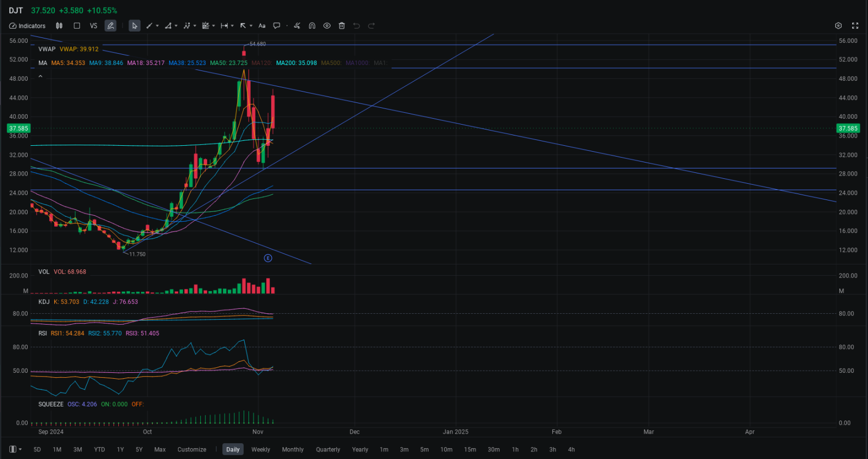Select the 5D range
Image resolution: width=868 pixels, height=459 pixels.
point(37,449)
